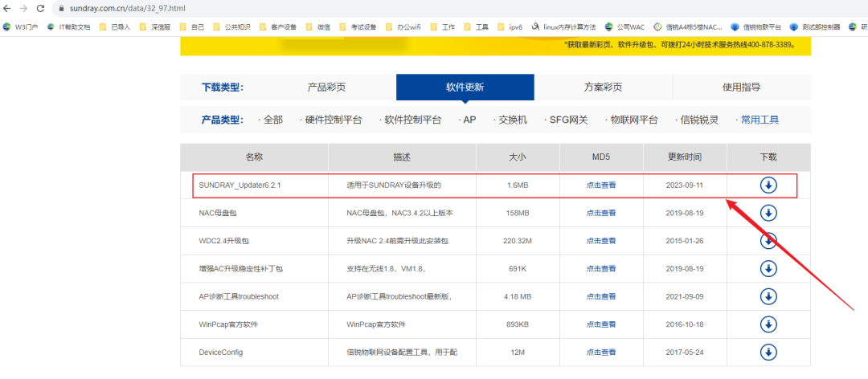The height and width of the screenshot is (379, 868).
Task: Click the 名称 column header
Action: 254,157
